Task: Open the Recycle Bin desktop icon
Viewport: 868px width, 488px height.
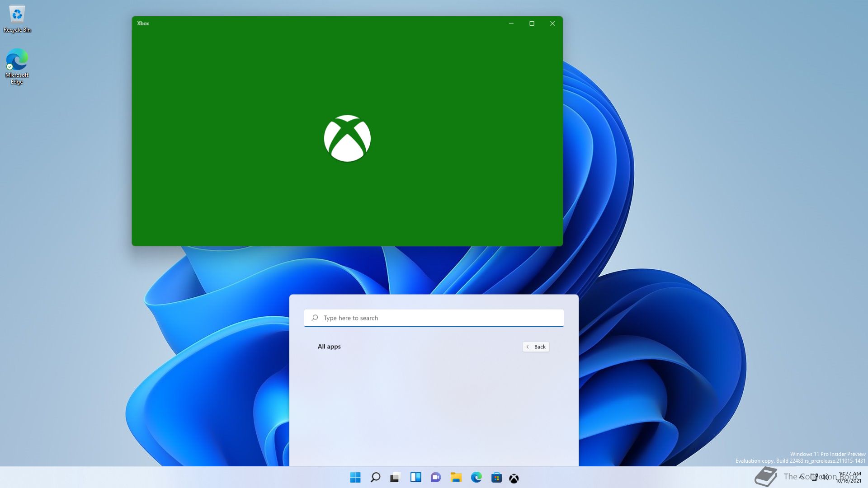Action: [17, 19]
